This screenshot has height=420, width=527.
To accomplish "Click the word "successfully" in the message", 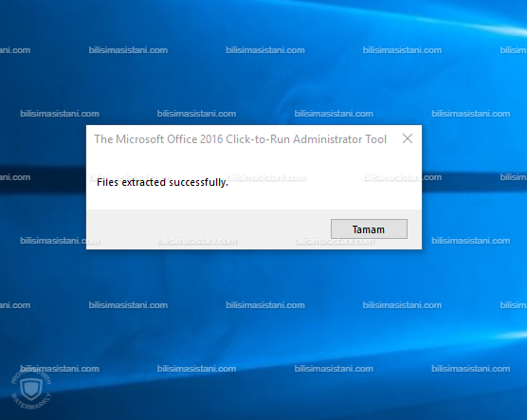I will coord(198,182).
